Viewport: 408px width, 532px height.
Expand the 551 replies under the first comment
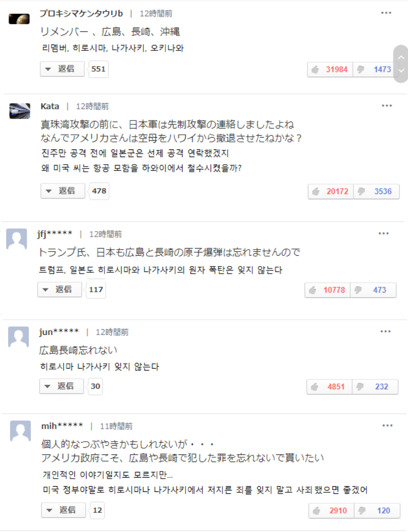pos(62,69)
